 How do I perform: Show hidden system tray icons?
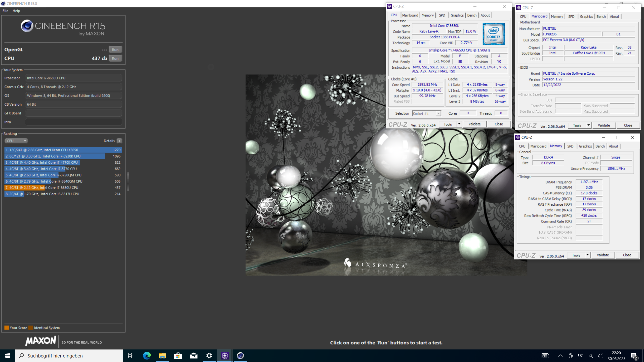[560, 356]
